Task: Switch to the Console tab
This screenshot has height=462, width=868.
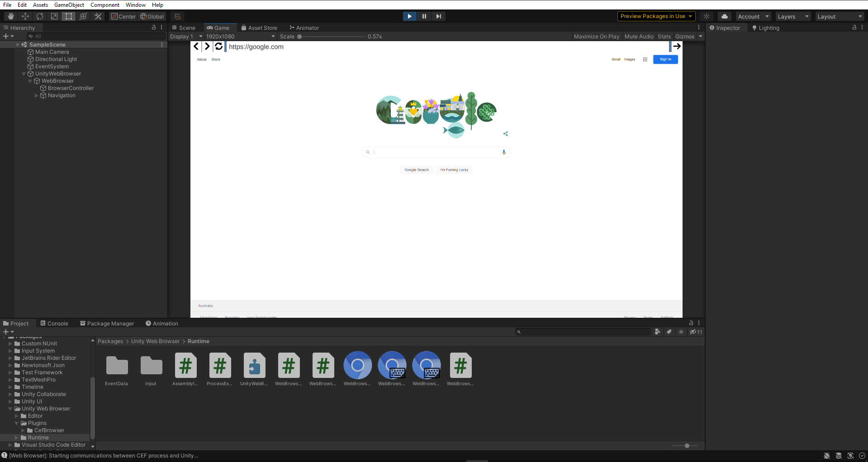Action: 54,323
